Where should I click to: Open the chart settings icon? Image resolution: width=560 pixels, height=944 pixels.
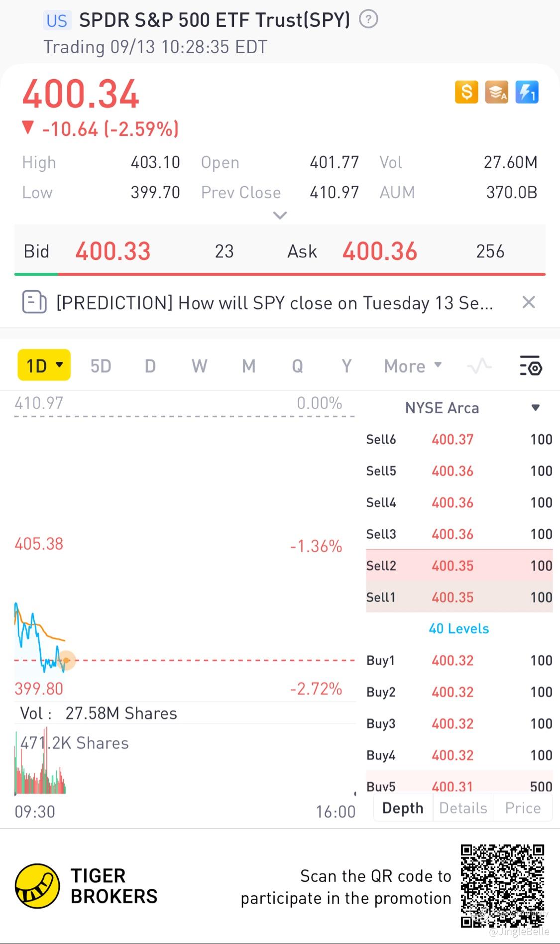click(x=531, y=366)
